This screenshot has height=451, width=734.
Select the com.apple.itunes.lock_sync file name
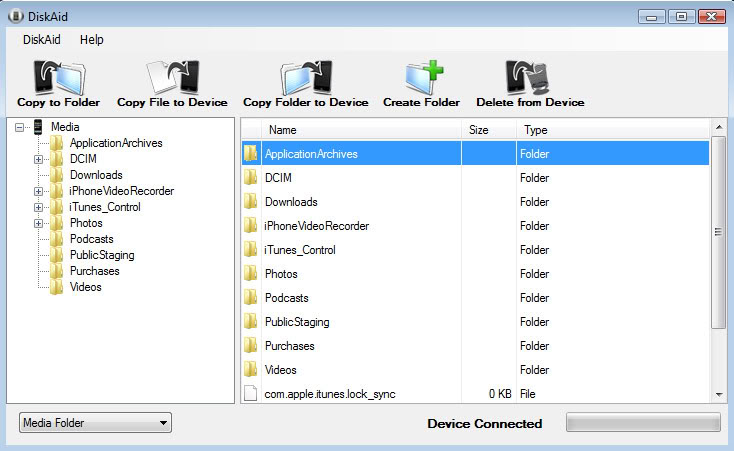click(330, 394)
